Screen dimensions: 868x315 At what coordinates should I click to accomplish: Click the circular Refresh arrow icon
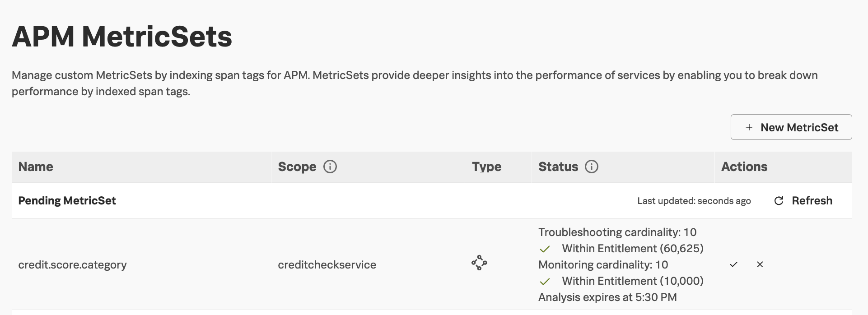(x=779, y=201)
